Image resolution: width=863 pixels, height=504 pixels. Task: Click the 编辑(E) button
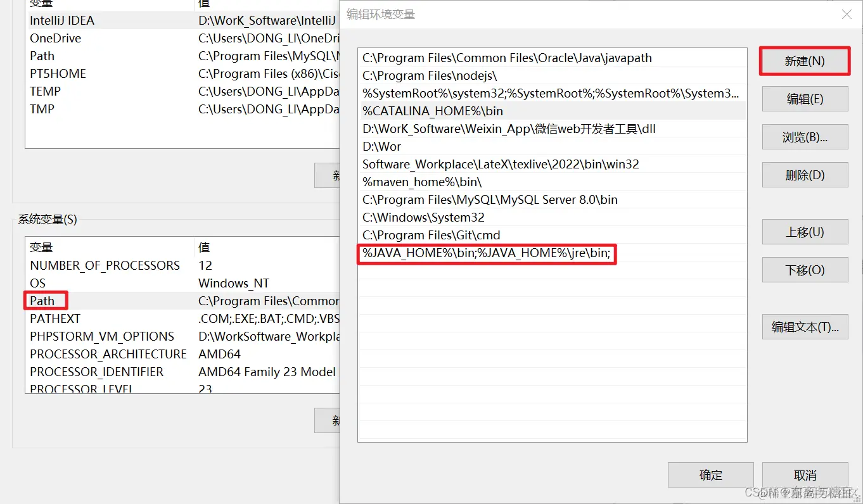tap(805, 99)
